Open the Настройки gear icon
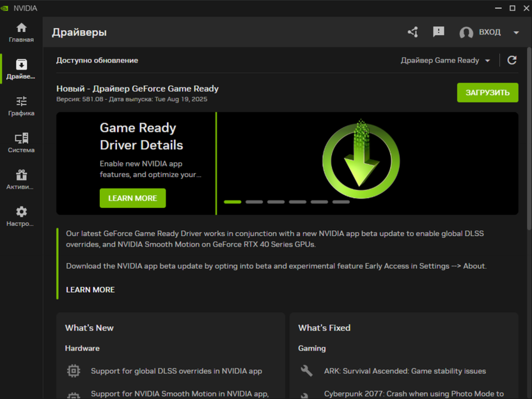 [21, 212]
